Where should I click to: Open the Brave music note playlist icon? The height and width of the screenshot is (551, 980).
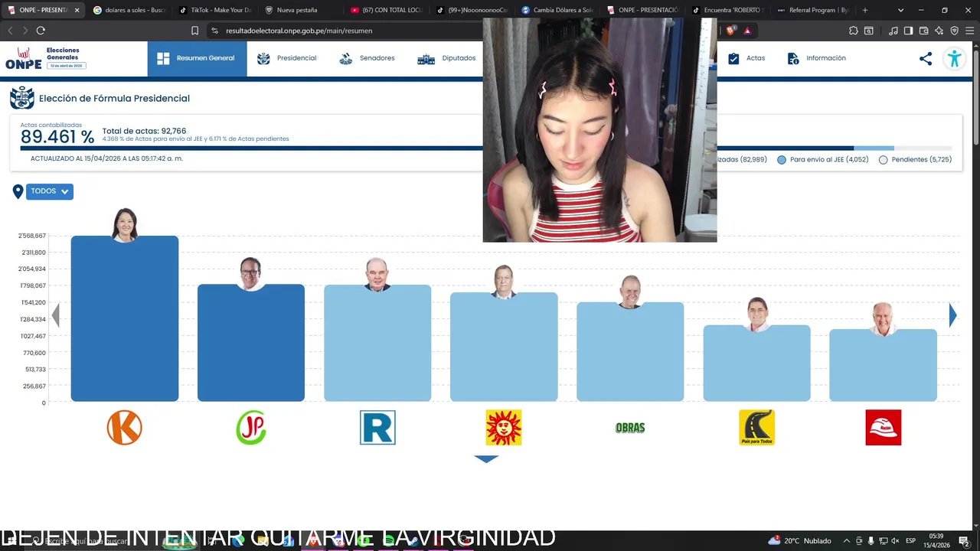click(893, 31)
